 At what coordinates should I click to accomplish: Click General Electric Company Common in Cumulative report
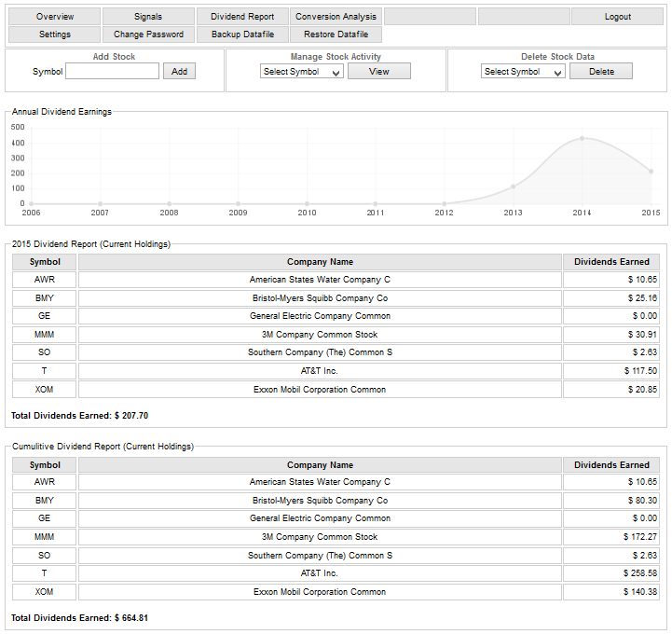pos(320,518)
